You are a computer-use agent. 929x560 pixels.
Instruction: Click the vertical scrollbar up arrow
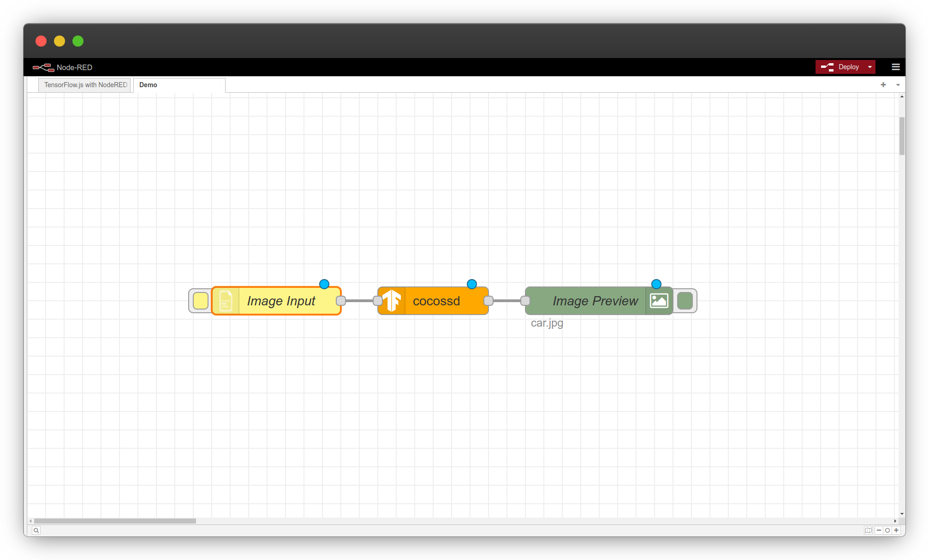click(902, 96)
